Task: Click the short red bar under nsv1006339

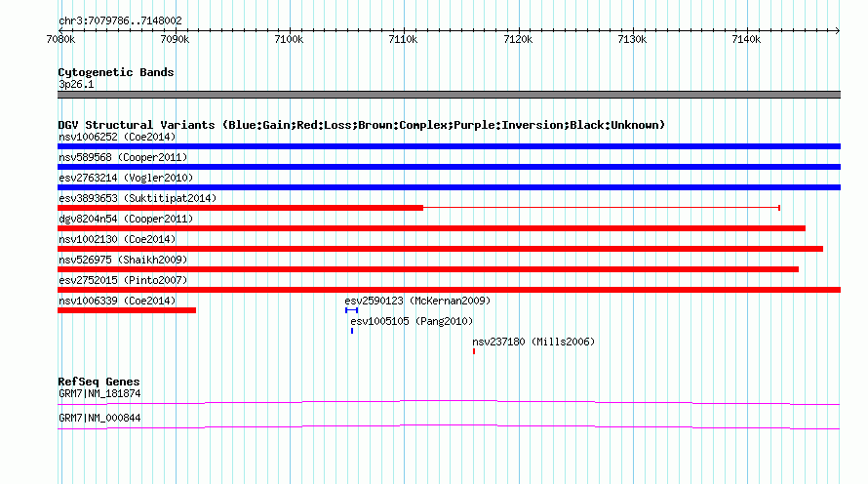Action: [x=127, y=310]
